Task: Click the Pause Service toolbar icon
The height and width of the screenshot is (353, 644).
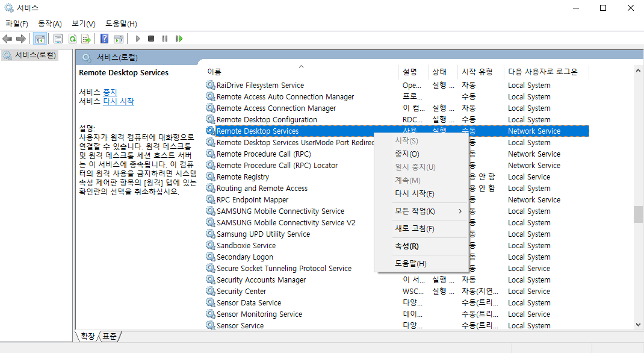Action: point(165,39)
